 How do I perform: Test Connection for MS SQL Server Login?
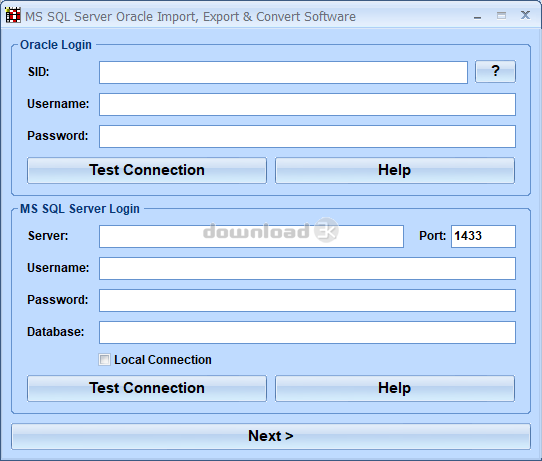147,388
